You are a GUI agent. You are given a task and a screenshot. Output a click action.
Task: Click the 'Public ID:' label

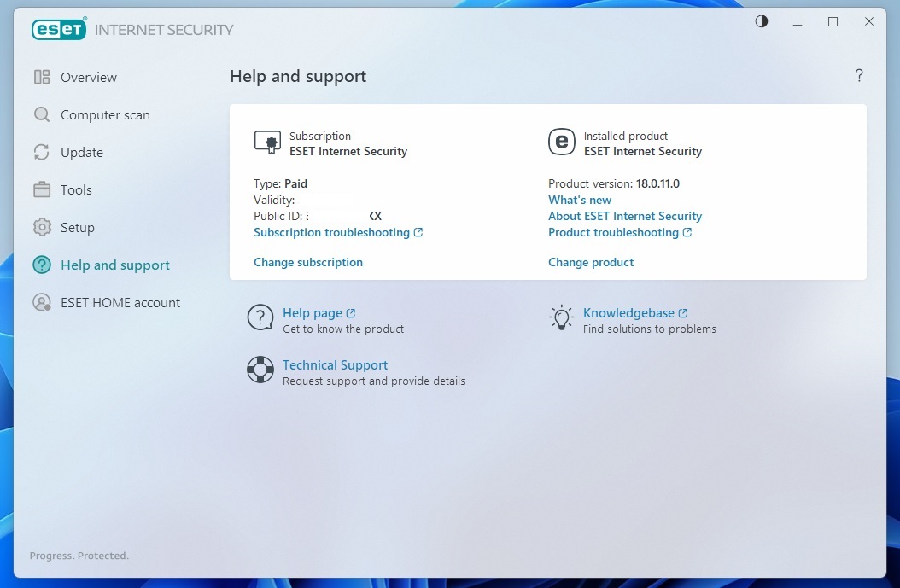point(278,216)
